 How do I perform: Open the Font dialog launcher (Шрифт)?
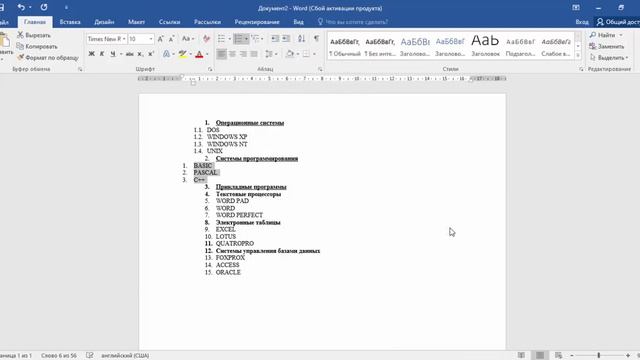pyautogui.click(x=210, y=69)
